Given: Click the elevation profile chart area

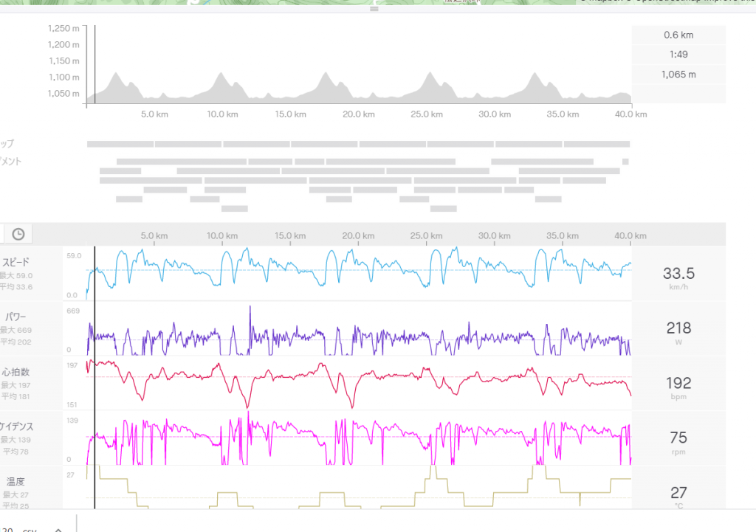Looking at the screenshot, I should [359, 65].
